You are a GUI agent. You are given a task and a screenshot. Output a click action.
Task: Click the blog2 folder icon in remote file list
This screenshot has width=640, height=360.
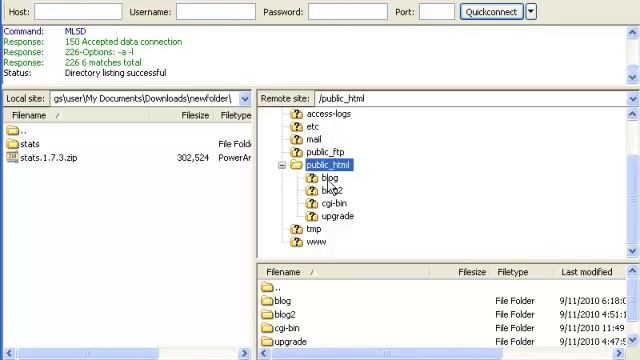click(x=267, y=314)
